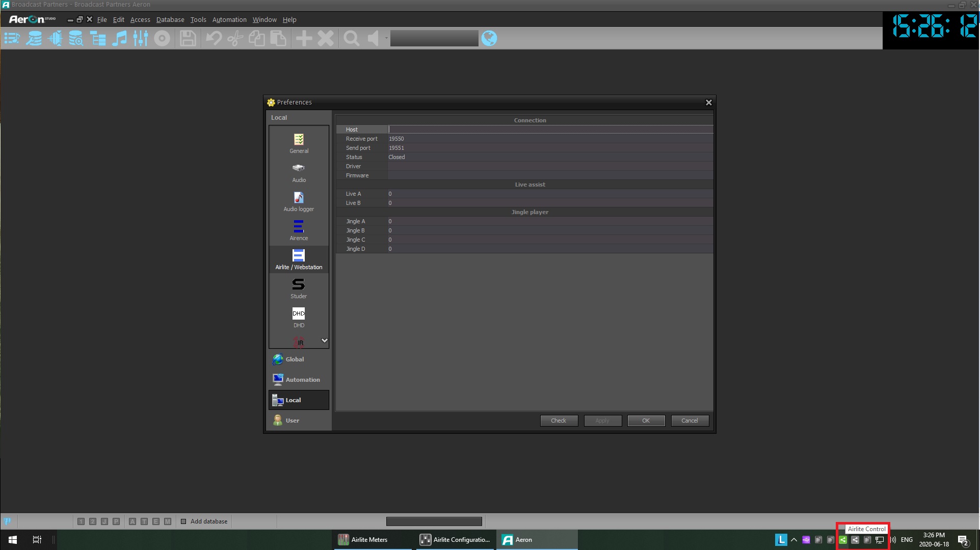The height and width of the screenshot is (550, 980).
Task: Select the DHD preferences icon
Action: point(299,318)
